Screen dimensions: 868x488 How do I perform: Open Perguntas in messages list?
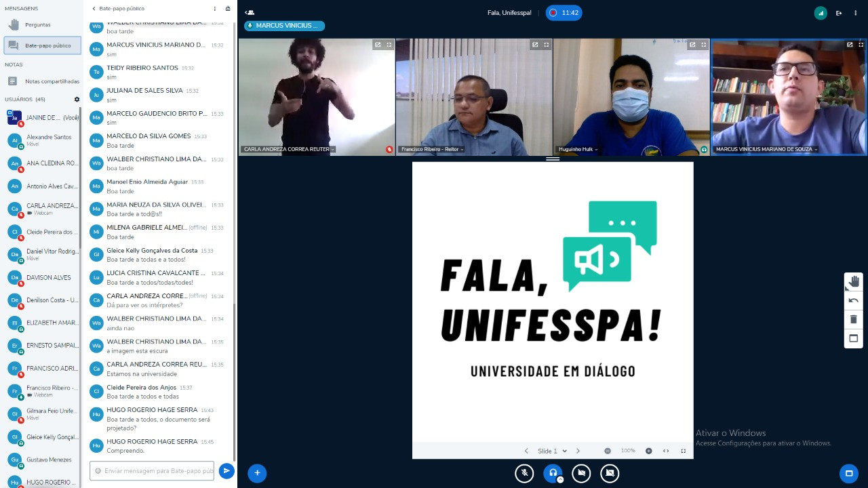pyautogui.click(x=42, y=24)
